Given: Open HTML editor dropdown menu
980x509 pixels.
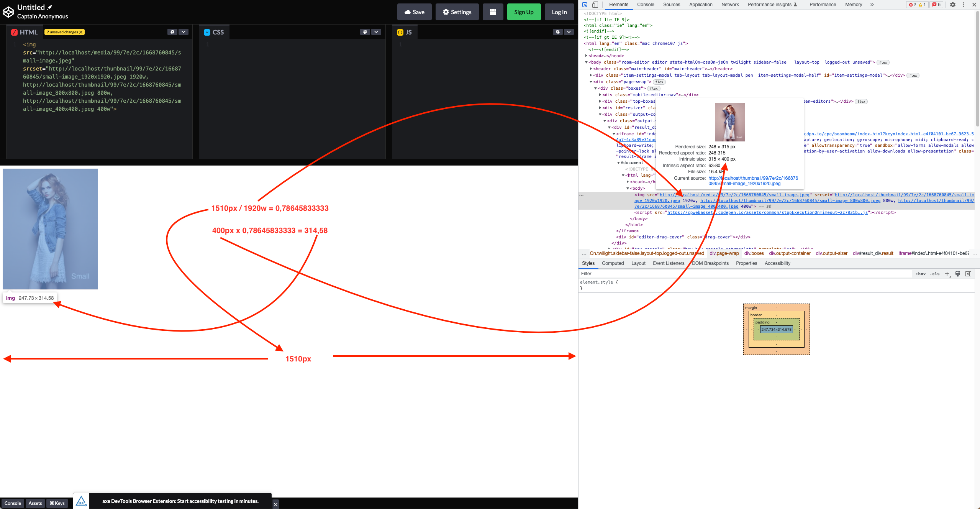Looking at the screenshot, I should pos(184,32).
